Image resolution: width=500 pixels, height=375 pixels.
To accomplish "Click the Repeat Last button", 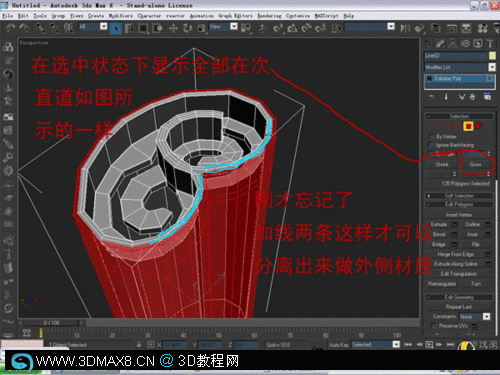I will (459, 307).
